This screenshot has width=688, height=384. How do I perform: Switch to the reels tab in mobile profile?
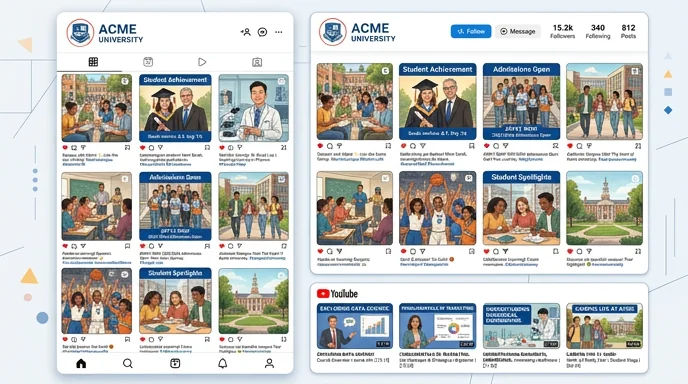[148, 62]
